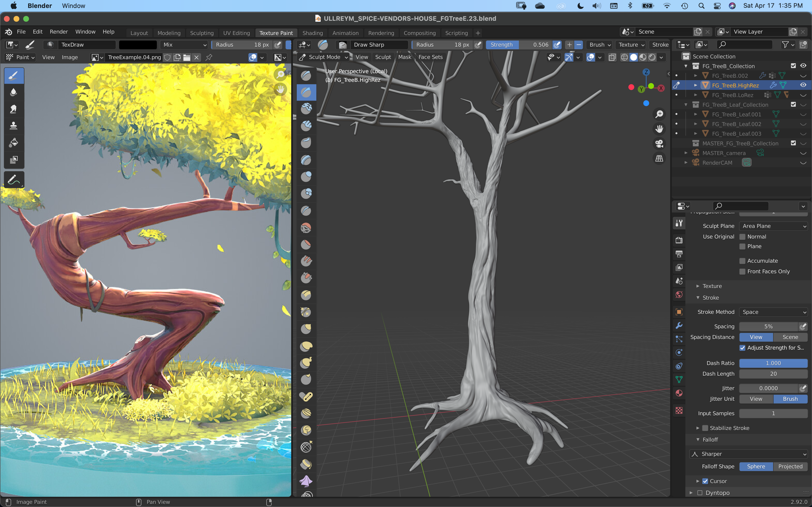812x507 pixels.
Task: Toggle perspective/orthographic grid icon in viewport
Action: tap(659, 158)
